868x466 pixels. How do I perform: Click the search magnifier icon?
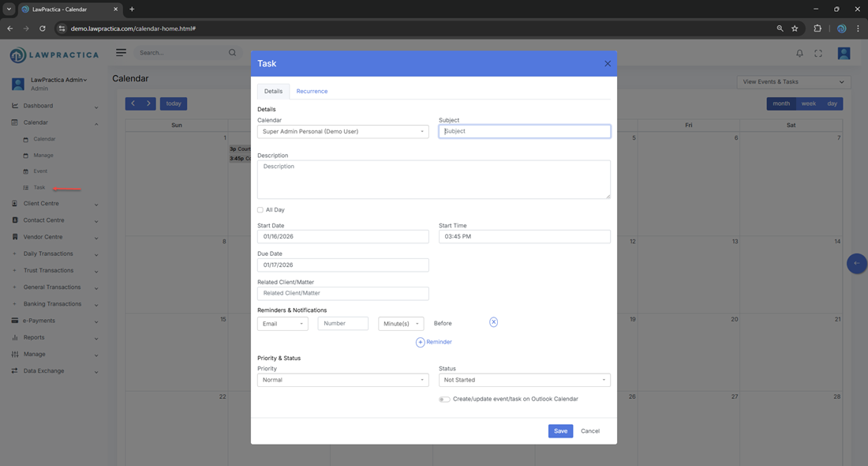(x=232, y=53)
